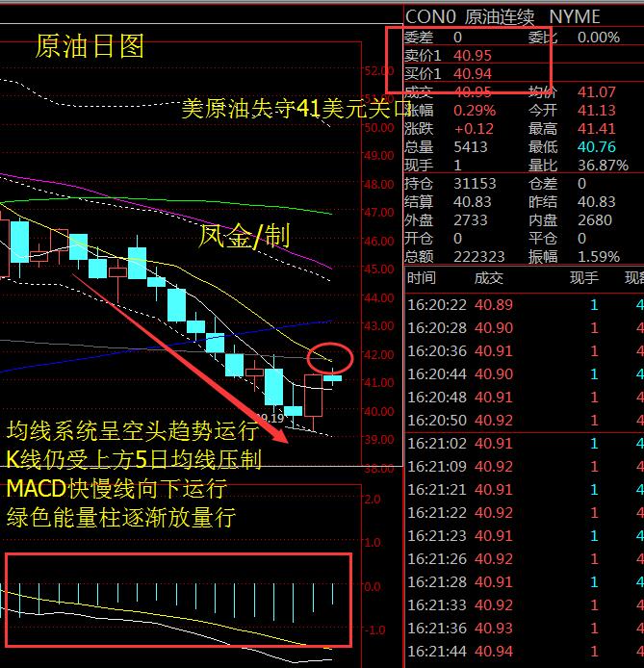Click the 振幅 value 1.59%
The image size is (644, 668).
600,257
